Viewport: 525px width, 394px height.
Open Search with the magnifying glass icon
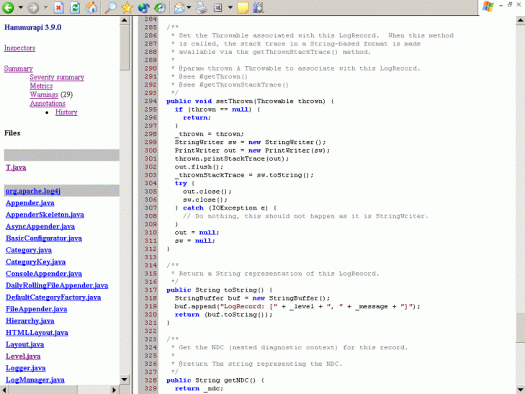point(110,7)
